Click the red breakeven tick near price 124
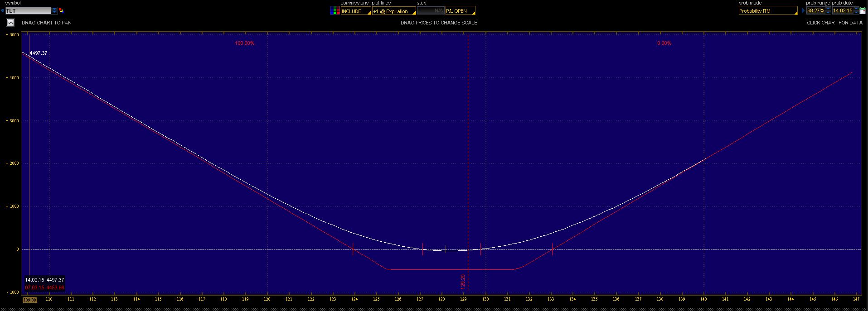The height and width of the screenshot is (311, 868). (353, 249)
